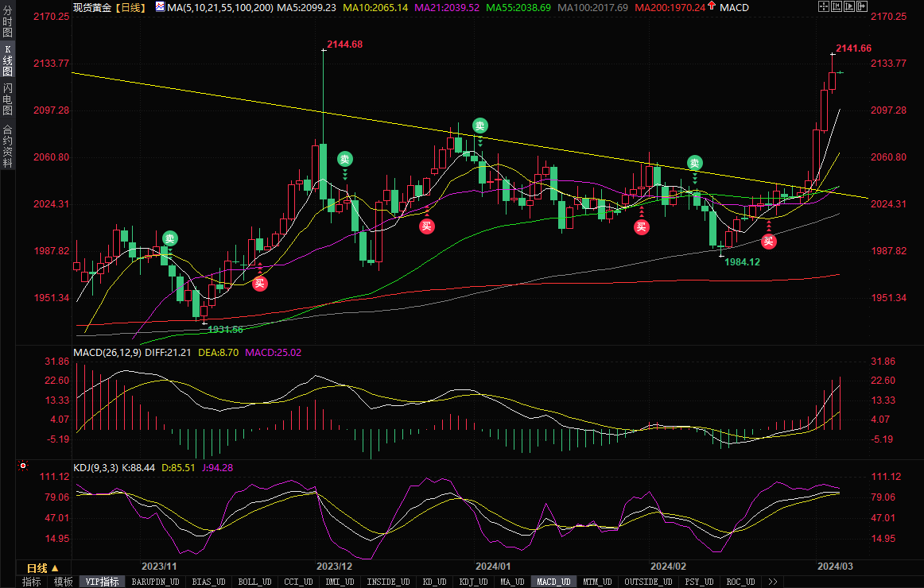Screen dimensions: 924x588
Task: Click the green 卖 marker in 2023/11
Action: coord(170,238)
